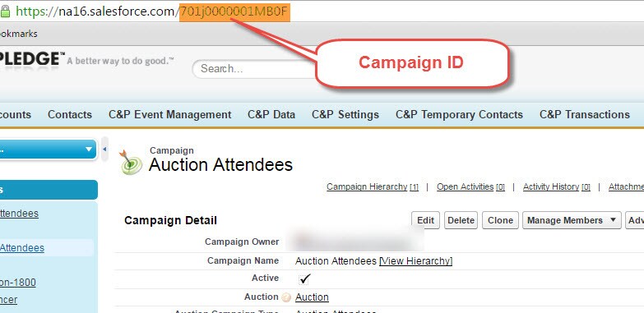Open the Auction link in details
This screenshot has height=313, width=644.
pos(312,297)
